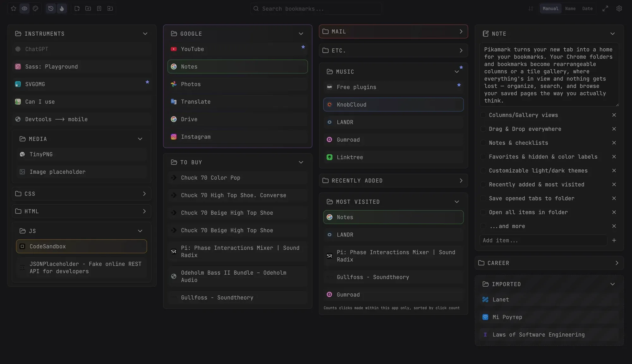Click the add bookmark plus icon
The height and width of the screenshot is (364, 632).
tap(99, 9)
